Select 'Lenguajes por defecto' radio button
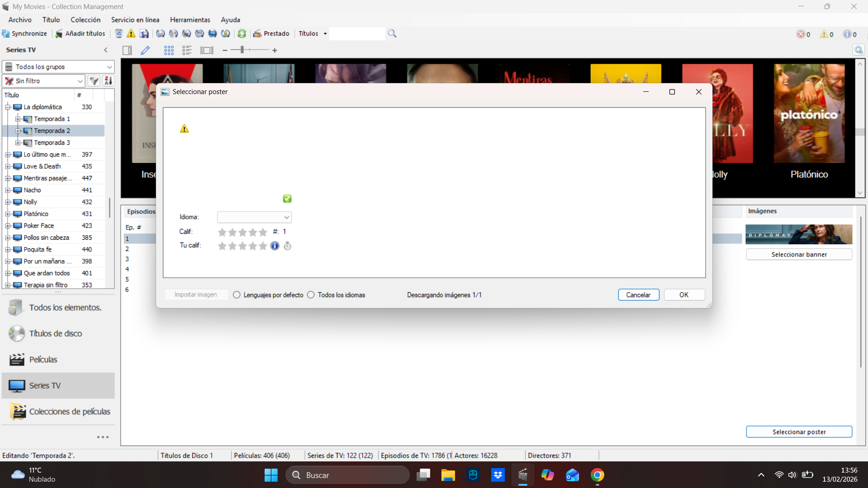 pyautogui.click(x=237, y=295)
